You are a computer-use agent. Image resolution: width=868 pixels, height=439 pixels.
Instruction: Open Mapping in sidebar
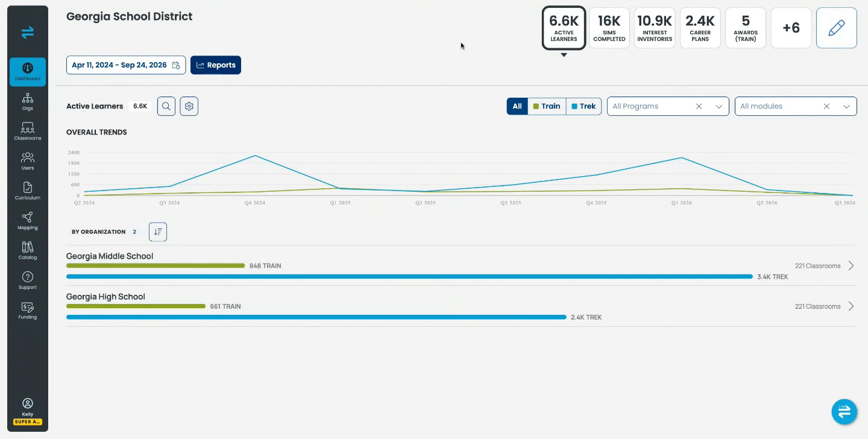pos(28,221)
